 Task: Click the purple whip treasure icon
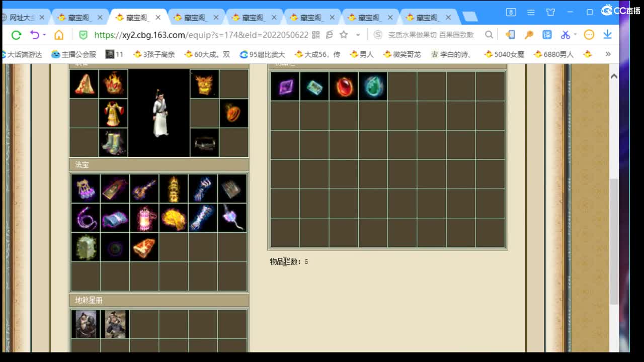click(x=86, y=218)
